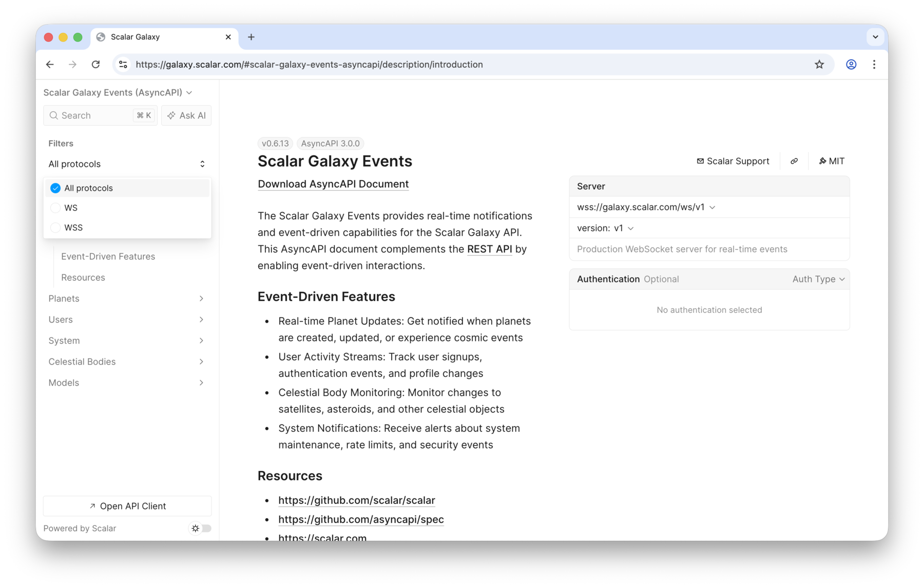This screenshot has height=588, width=924.
Task: Open the MIT license link
Action: (832, 161)
